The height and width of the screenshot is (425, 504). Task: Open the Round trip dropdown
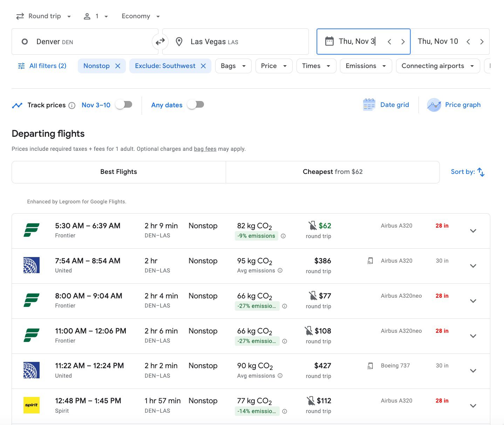[44, 16]
